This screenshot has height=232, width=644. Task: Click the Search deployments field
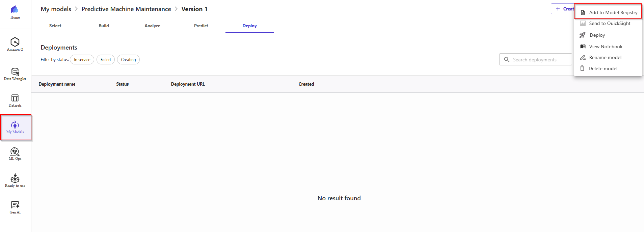[x=536, y=60]
